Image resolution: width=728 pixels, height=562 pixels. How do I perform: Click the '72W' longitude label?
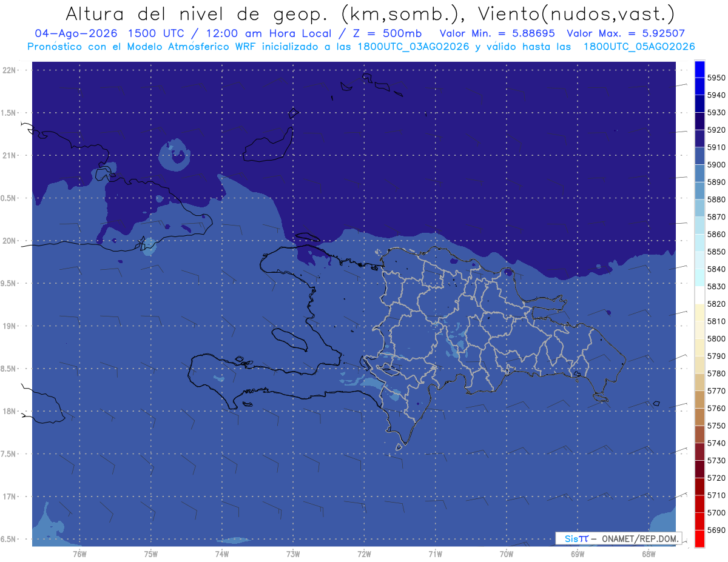pyautogui.click(x=364, y=554)
